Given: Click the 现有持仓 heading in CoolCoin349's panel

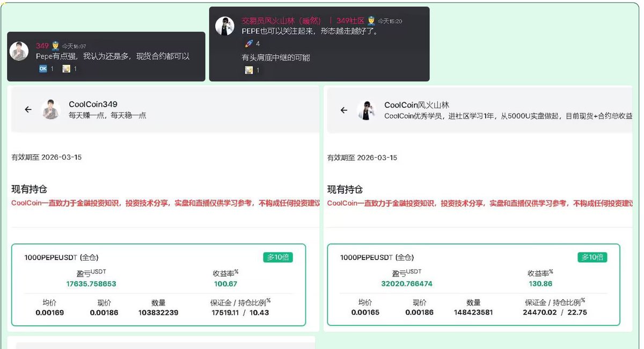Looking at the screenshot, I should [29, 189].
